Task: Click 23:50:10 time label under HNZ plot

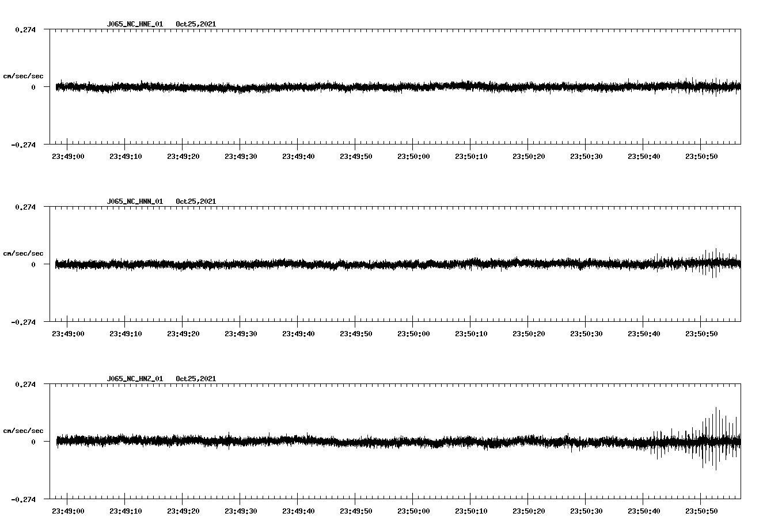Action: pos(471,511)
